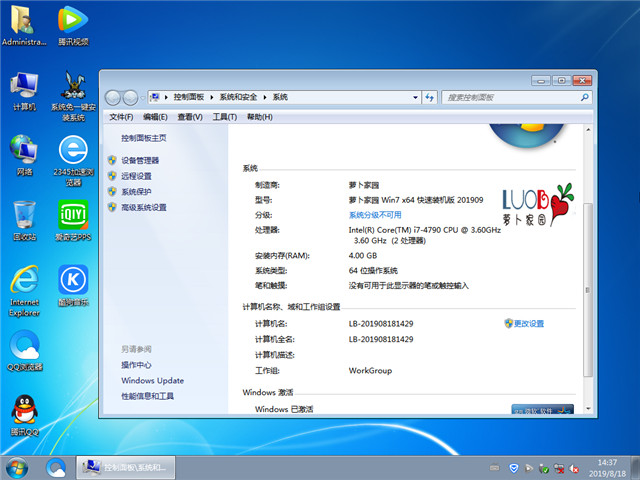Click WorkGroup value text
The width and height of the screenshot is (640, 480).
[x=370, y=371]
